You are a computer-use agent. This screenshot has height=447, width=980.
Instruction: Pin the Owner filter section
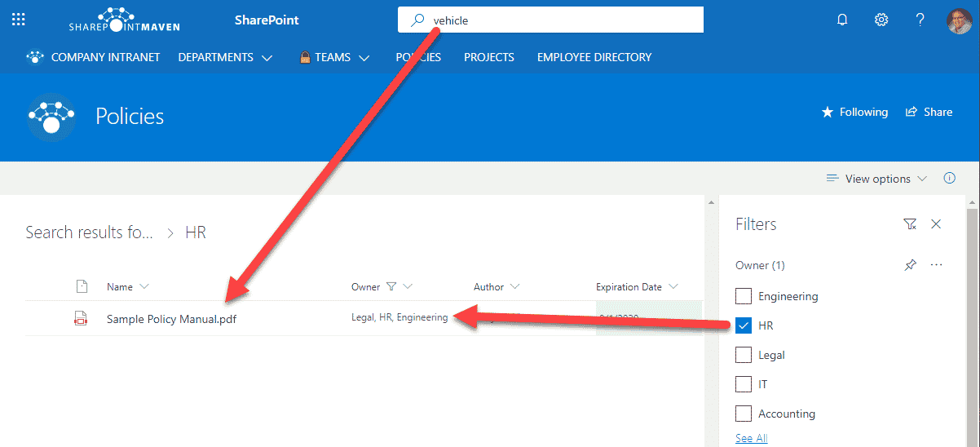click(x=910, y=265)
